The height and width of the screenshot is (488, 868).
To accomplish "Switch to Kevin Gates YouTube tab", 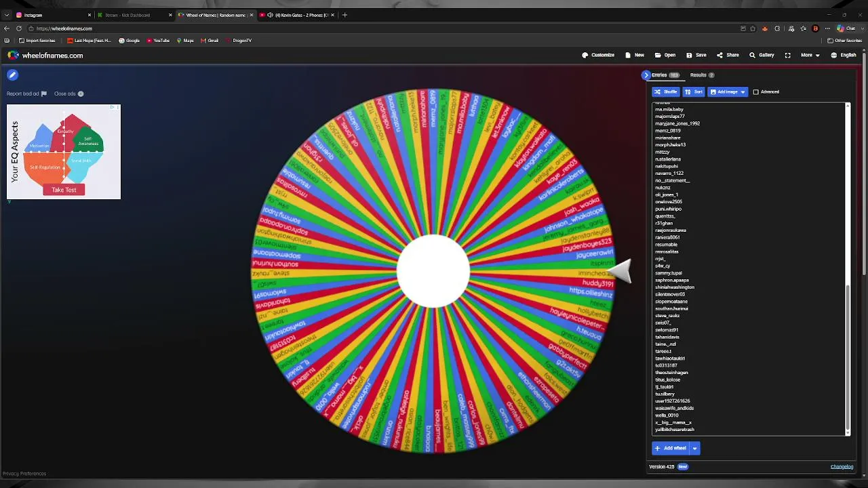I will tap(297, 15).
